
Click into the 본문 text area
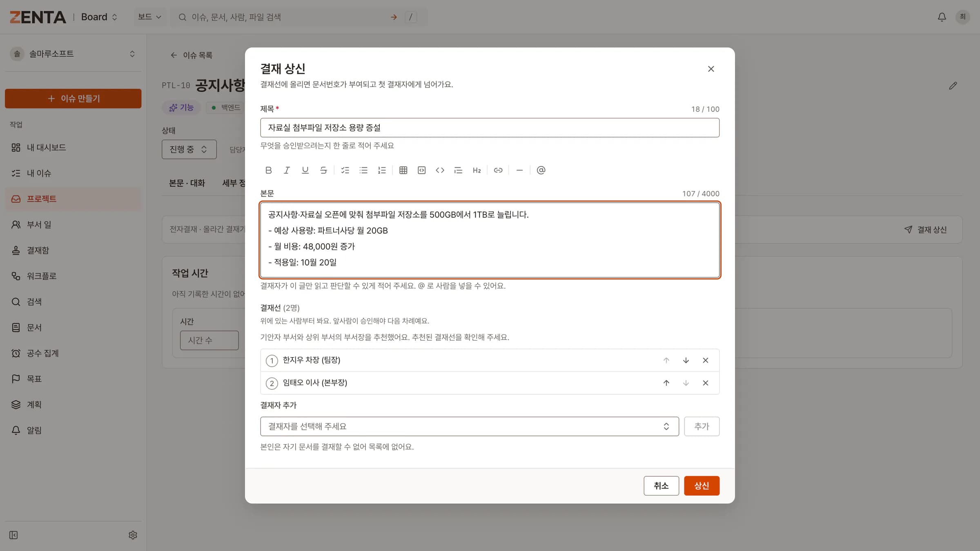(x=490, y=240)
